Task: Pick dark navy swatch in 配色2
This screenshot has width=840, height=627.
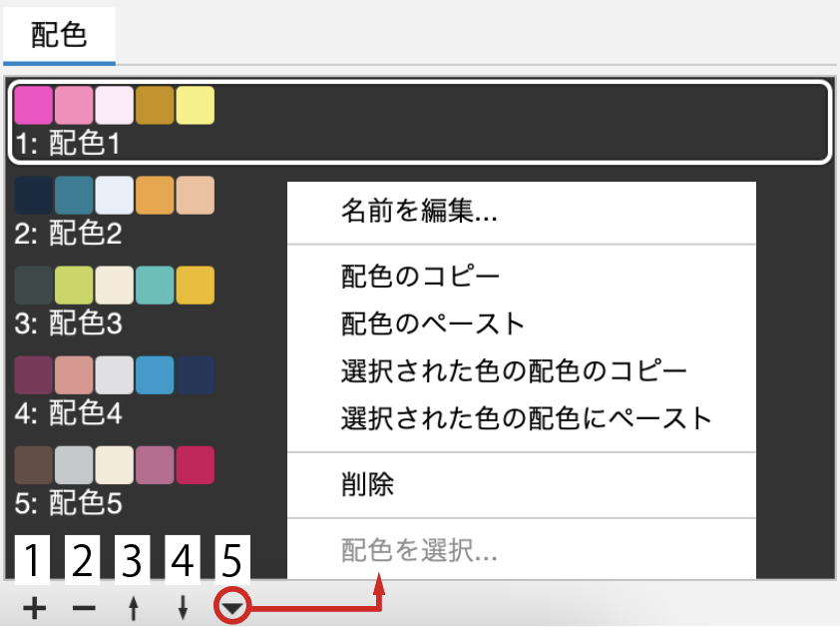Action: (x=33, y=196)
